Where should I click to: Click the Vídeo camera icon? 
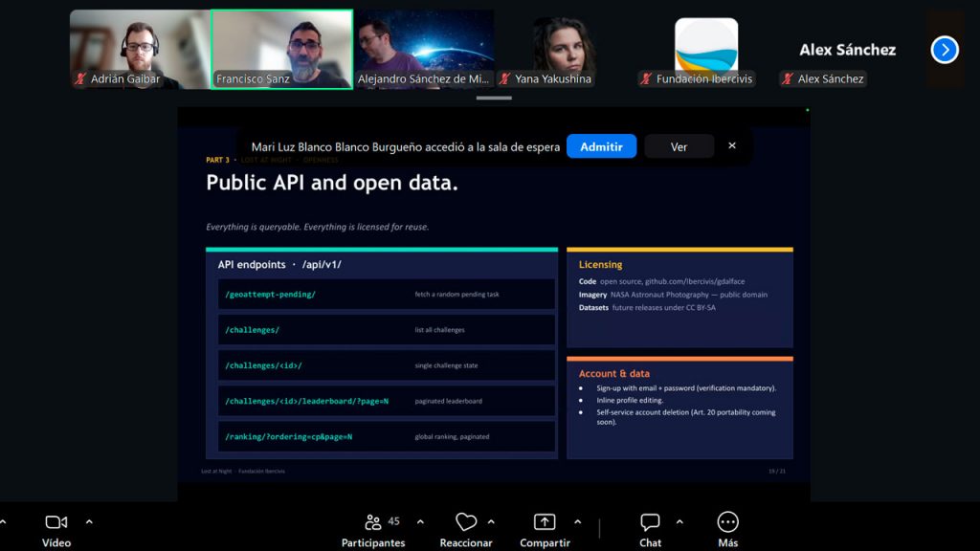(56, 521)
